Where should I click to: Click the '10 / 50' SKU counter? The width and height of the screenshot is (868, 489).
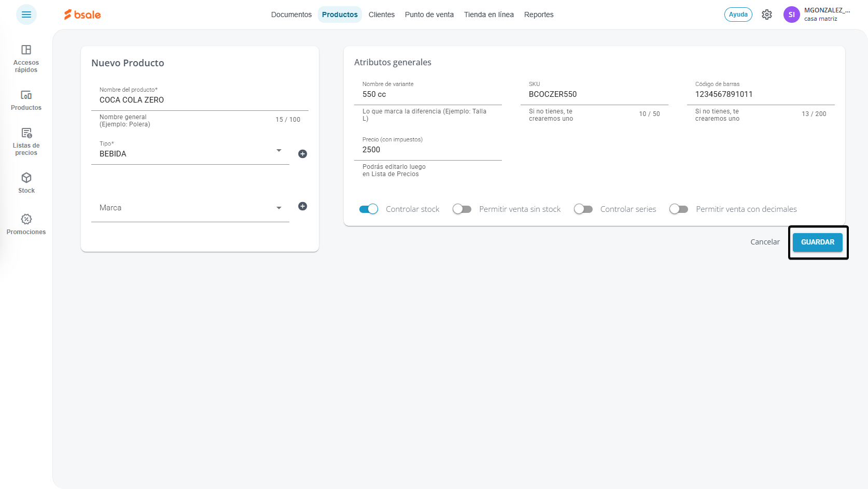(649, 114)
